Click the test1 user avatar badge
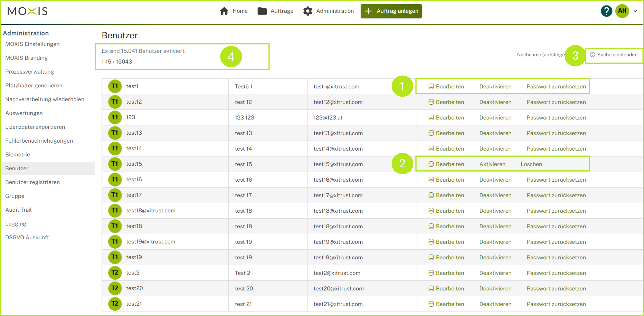 tap(115, 86)
